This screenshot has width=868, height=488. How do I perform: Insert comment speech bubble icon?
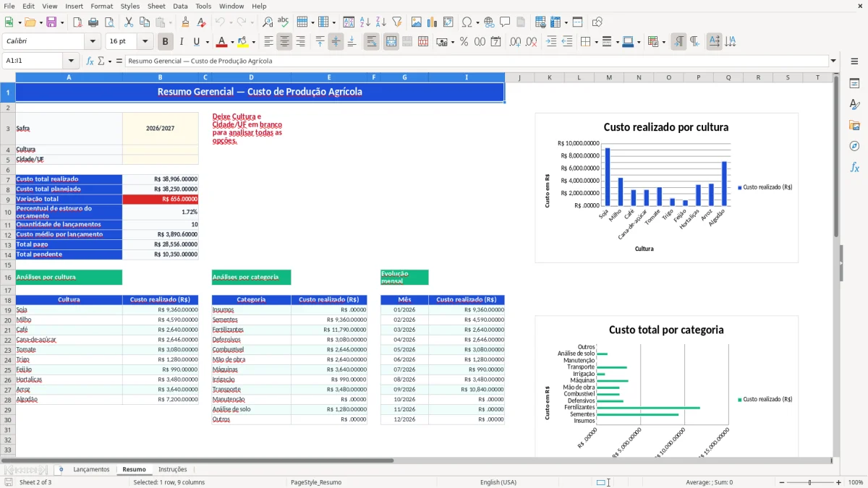505,22
